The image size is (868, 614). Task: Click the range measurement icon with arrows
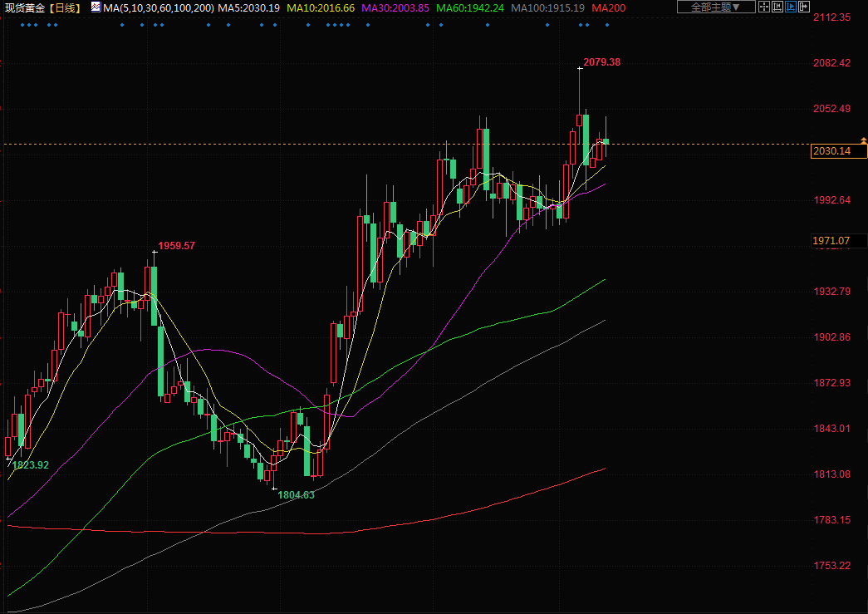(x=777, y=7)
